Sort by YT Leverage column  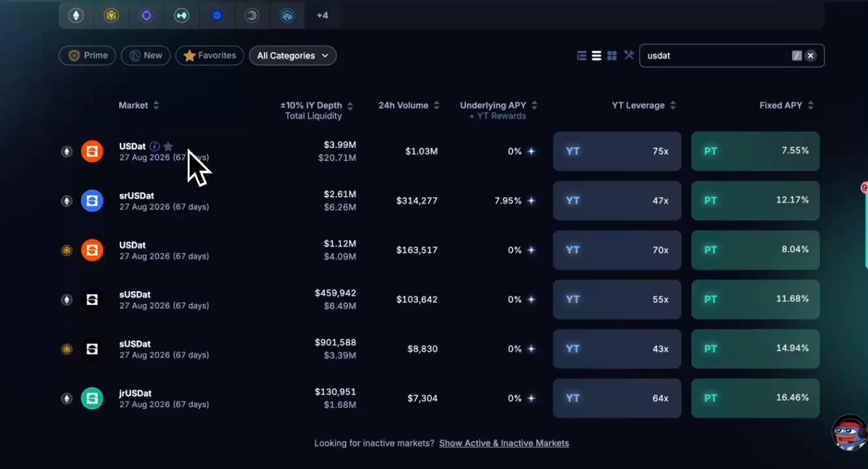[644, 106]
